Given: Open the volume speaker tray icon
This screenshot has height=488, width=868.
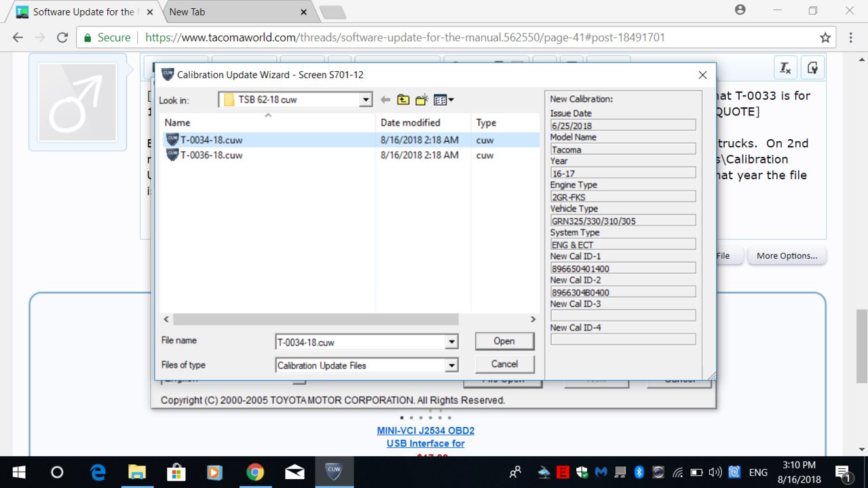Looking at the screenshot, I should [x=715, y=472].
